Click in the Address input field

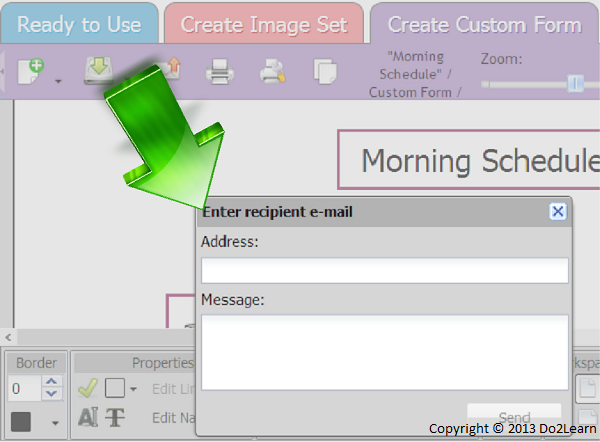point(384,270)
